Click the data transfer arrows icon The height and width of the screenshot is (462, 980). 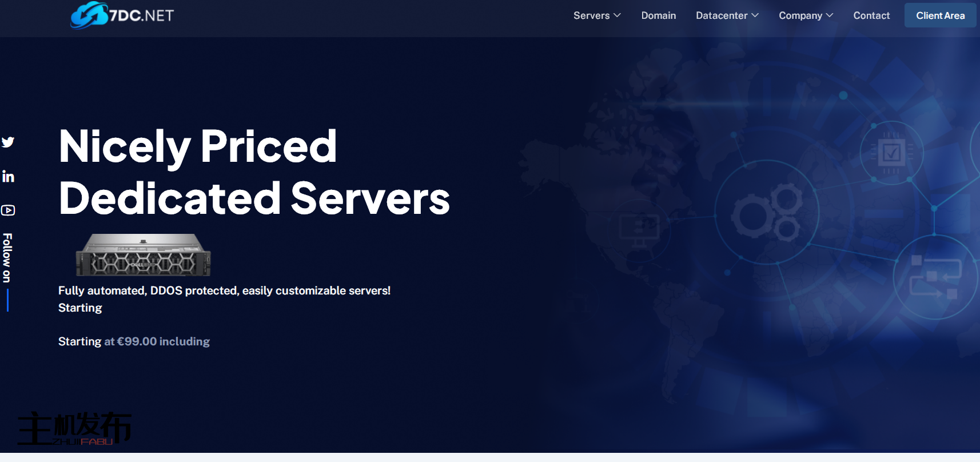click(x=934, y=277)
